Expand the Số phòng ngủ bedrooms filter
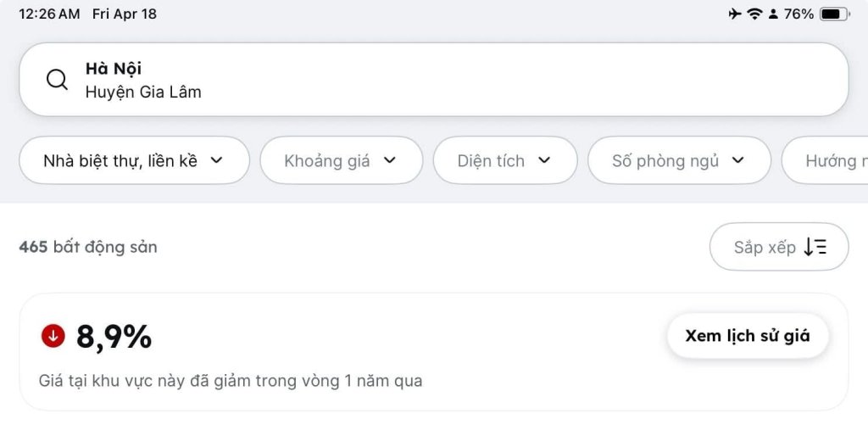 (x=679, y=160)
